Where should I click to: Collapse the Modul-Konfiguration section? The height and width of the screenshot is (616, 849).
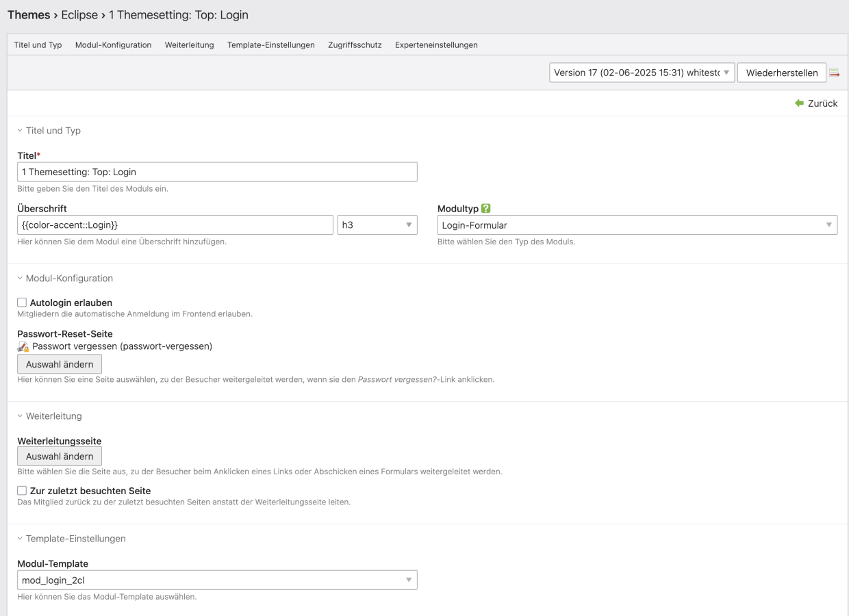click(x=68, y=279)
